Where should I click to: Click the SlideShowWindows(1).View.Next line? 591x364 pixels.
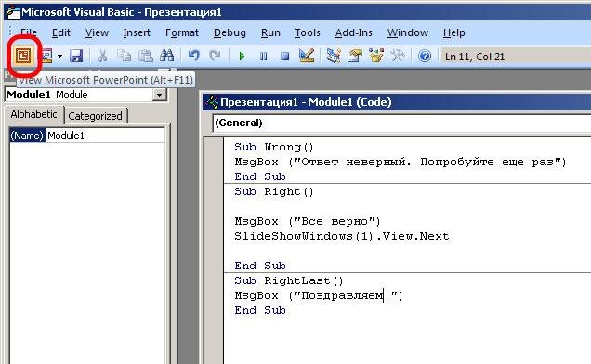[x=341, y=236]
